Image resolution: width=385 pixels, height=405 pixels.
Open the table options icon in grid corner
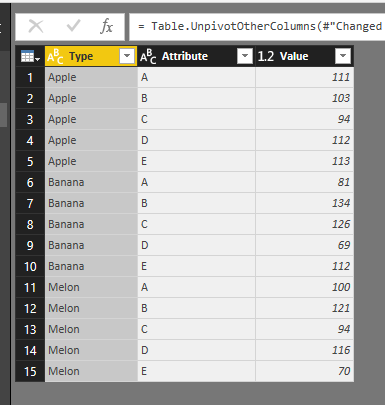[x=30, y=56]
